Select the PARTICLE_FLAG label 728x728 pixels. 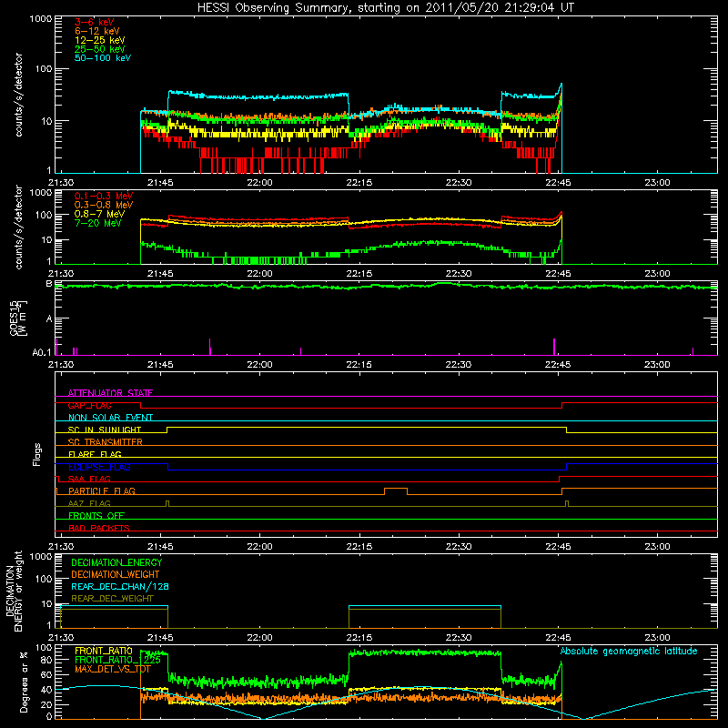tap(102, 490)
